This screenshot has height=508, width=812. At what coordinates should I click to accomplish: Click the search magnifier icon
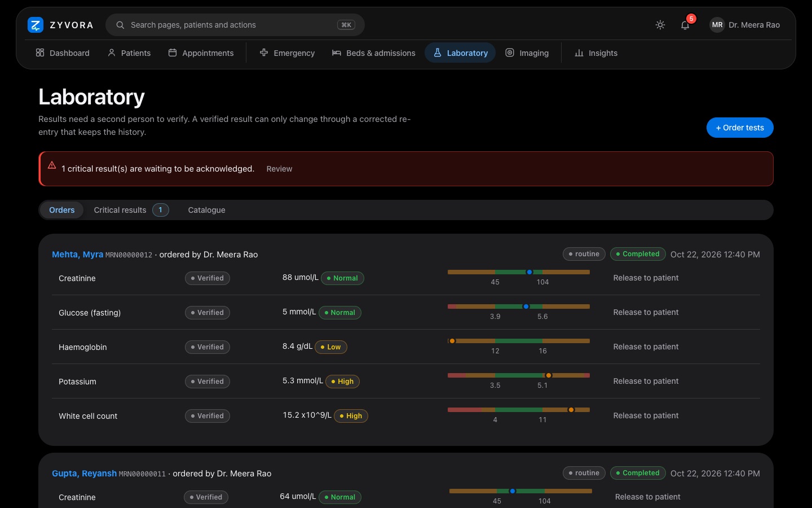point(120,25)
